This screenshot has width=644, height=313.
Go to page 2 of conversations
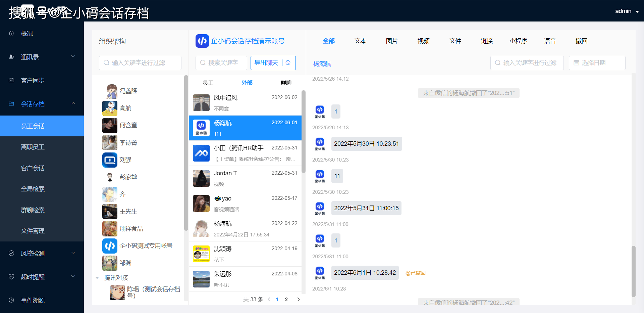(286, 299)
